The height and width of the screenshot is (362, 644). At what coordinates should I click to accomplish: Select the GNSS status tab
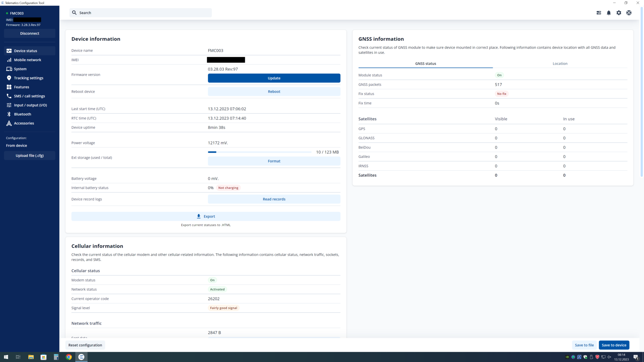tap(426, 64)
